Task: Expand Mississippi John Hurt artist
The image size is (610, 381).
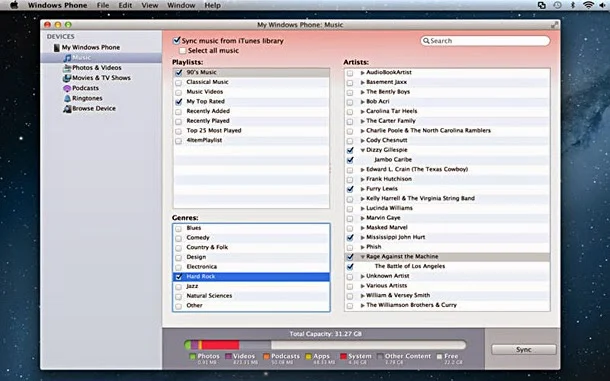Action: [x=363, y=237]
